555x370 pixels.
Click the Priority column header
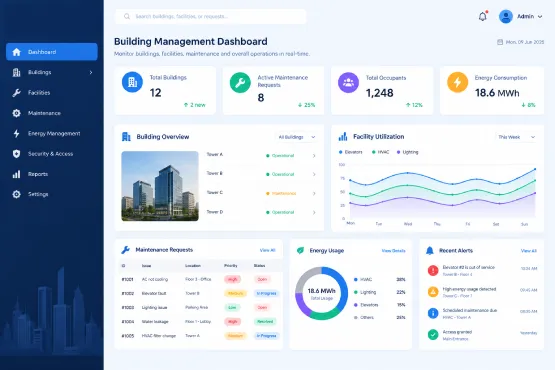[231, 266]
